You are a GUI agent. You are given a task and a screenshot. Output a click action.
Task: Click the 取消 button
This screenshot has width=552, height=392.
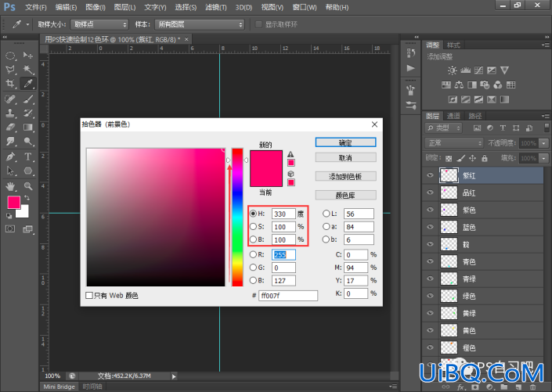pos(345,157)
